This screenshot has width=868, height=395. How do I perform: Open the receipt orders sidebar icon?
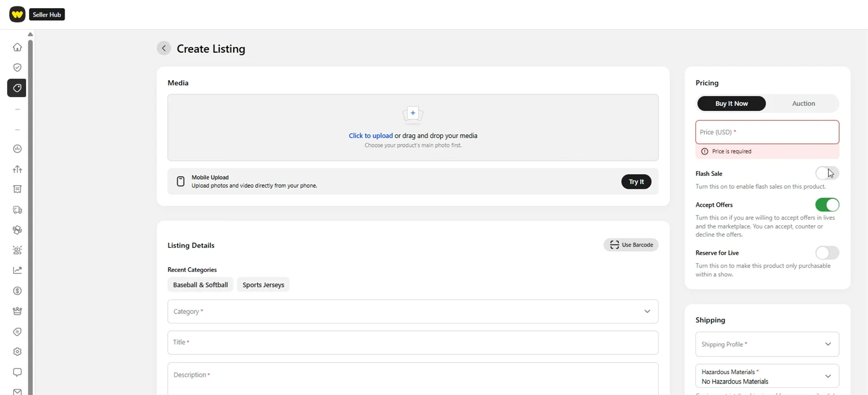pos(17,189)
